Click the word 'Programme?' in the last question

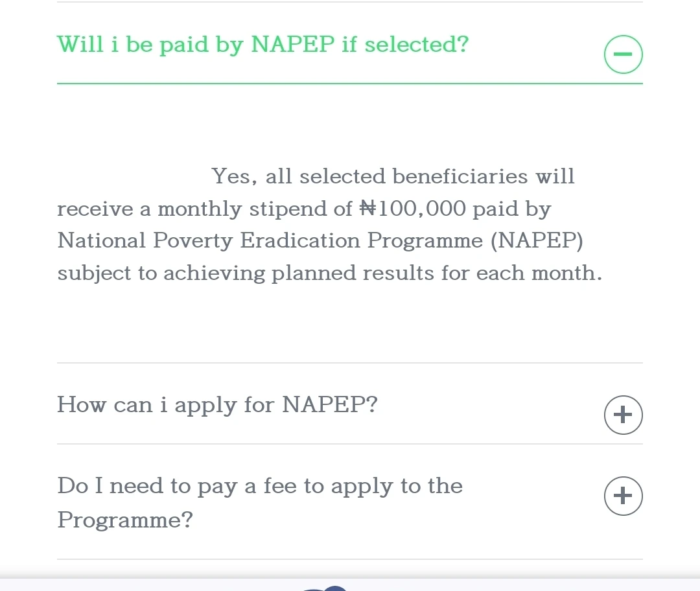pos(125,520)
